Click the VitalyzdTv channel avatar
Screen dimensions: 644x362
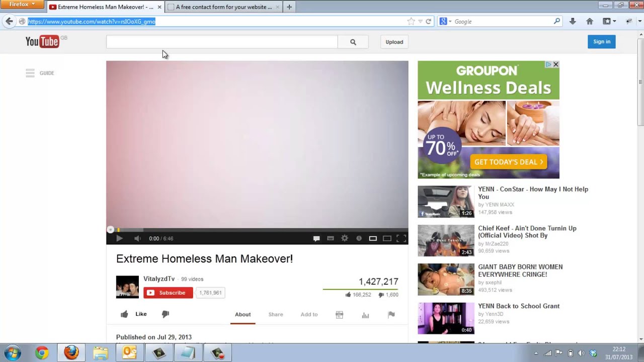point(127,287)
